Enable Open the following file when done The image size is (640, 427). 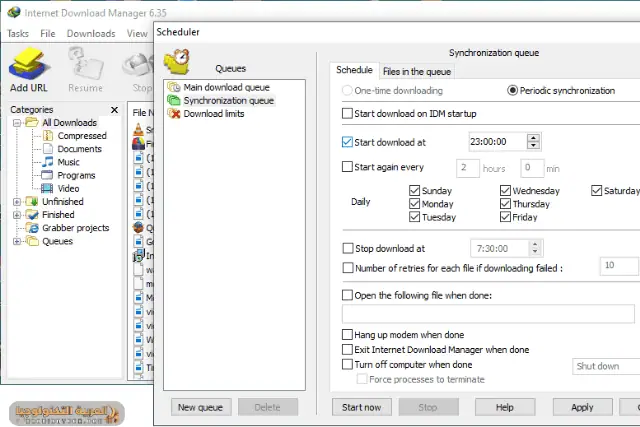click(x=347, y=295)
